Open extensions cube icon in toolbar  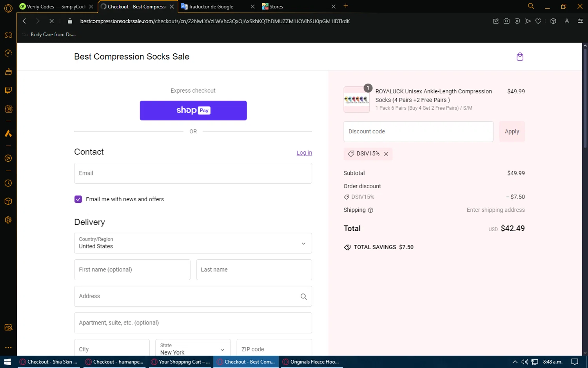[553, 21]
